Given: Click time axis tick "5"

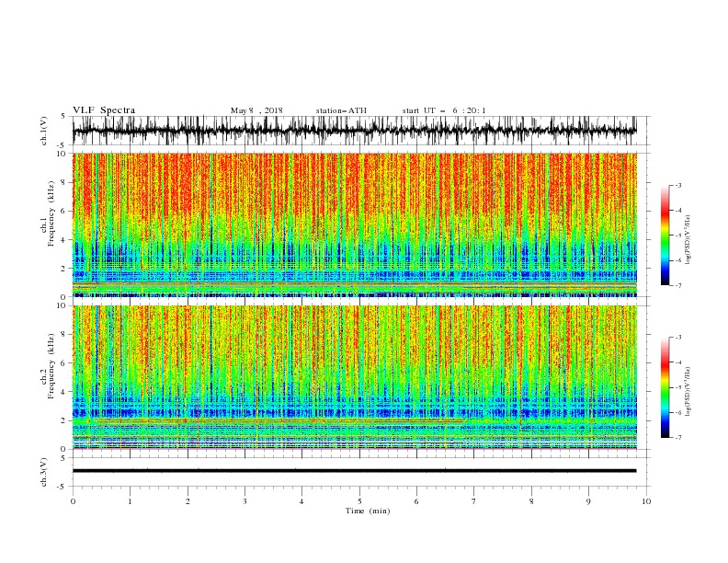Looking at the screenshot, I should coord(359,501).
